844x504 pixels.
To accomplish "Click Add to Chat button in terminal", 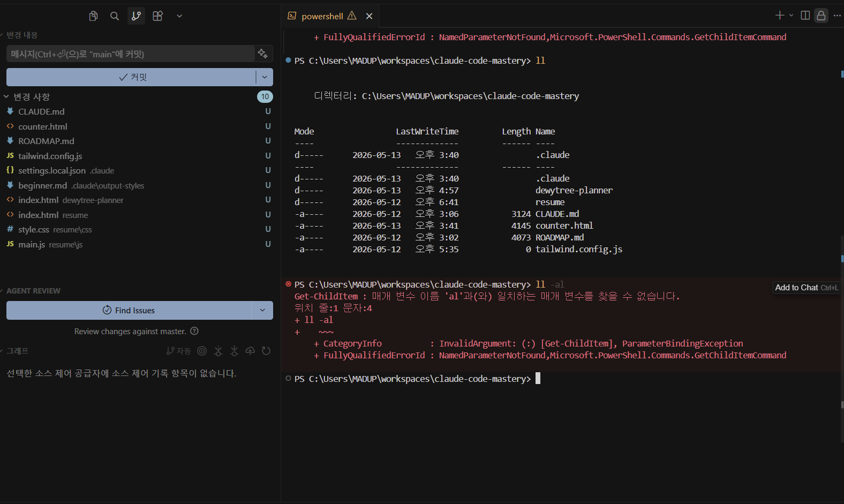I will click(x=807, y=288).
